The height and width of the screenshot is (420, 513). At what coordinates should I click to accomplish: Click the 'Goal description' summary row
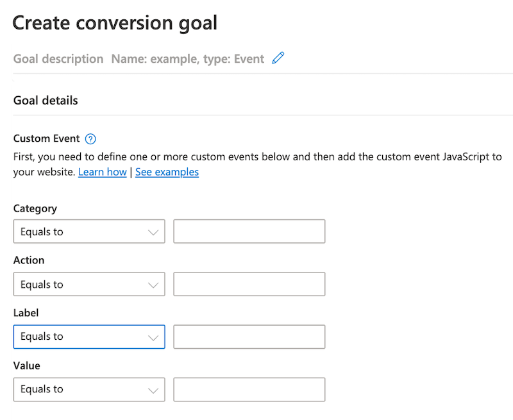click(58, 58)
